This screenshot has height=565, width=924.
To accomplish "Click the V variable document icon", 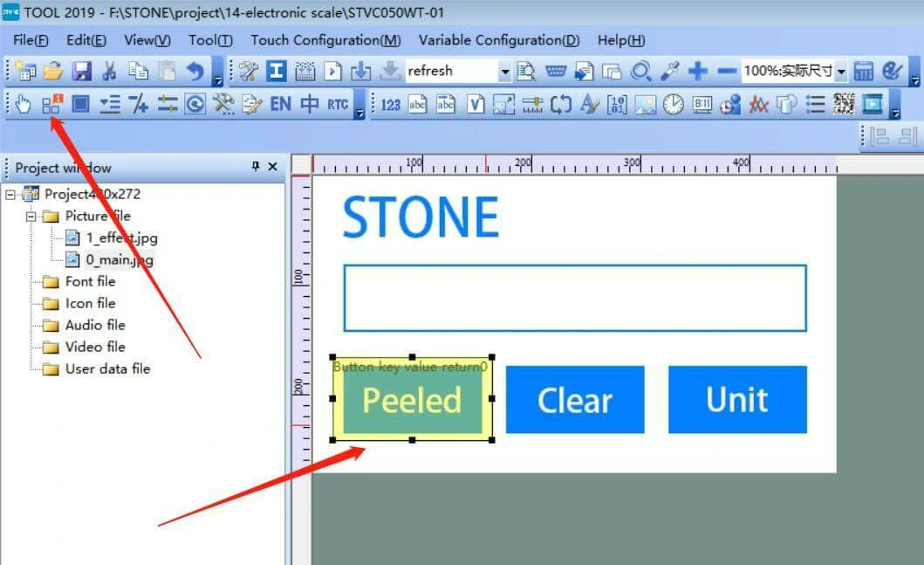I will tap(475, 105).
